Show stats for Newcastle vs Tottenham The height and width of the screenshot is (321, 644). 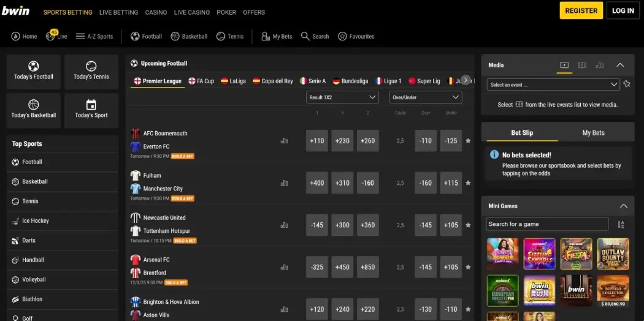[x=284, y=225]
